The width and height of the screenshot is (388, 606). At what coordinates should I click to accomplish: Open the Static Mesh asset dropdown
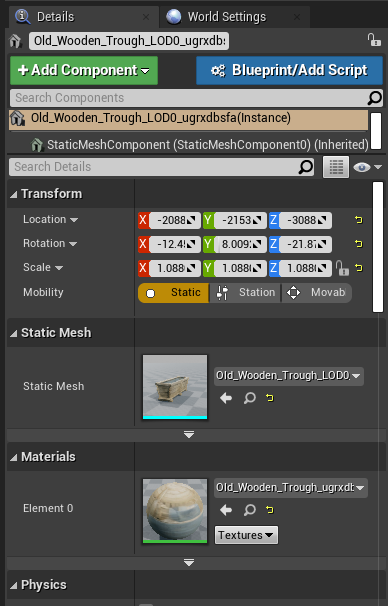[x=289, y=376]
